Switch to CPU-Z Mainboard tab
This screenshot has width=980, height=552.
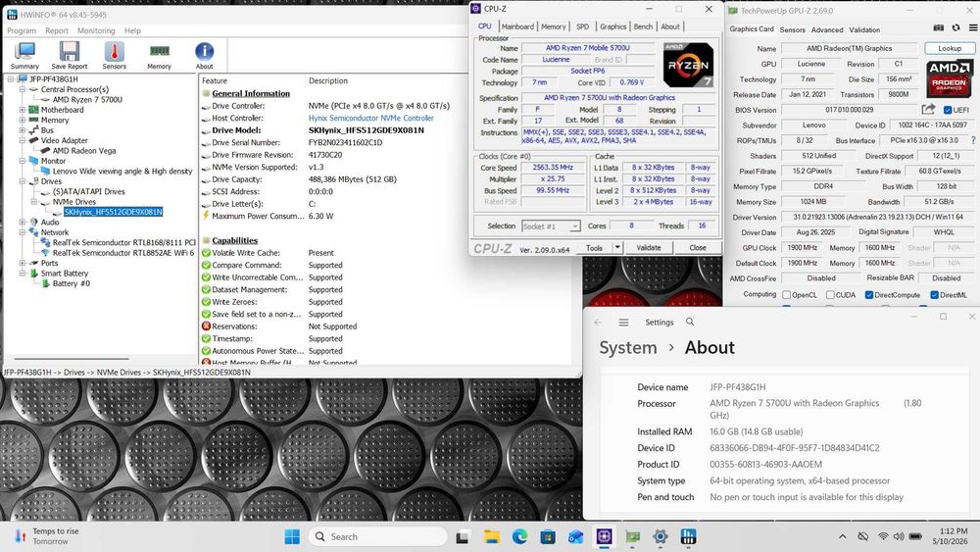coord(517,26)
